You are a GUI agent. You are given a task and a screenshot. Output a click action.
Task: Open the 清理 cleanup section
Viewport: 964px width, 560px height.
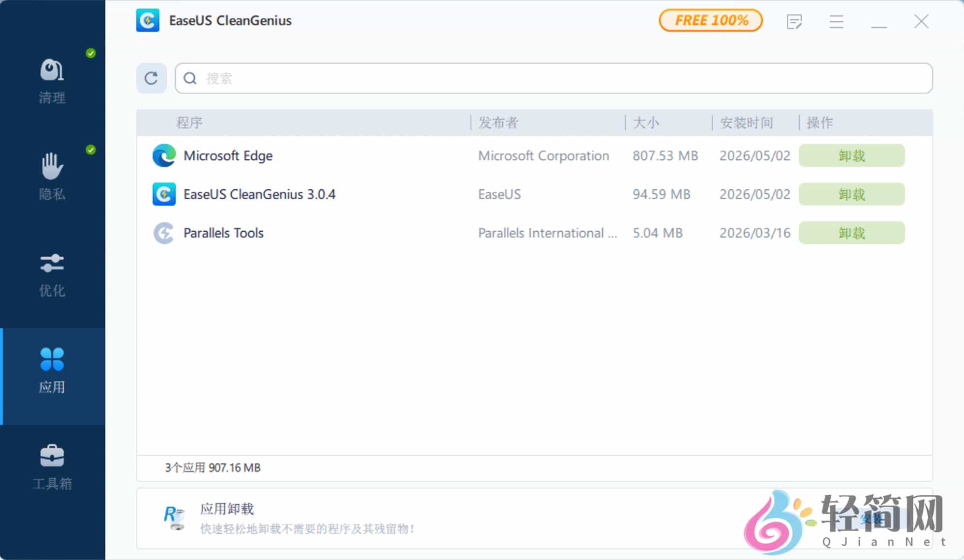click(52, 81)
